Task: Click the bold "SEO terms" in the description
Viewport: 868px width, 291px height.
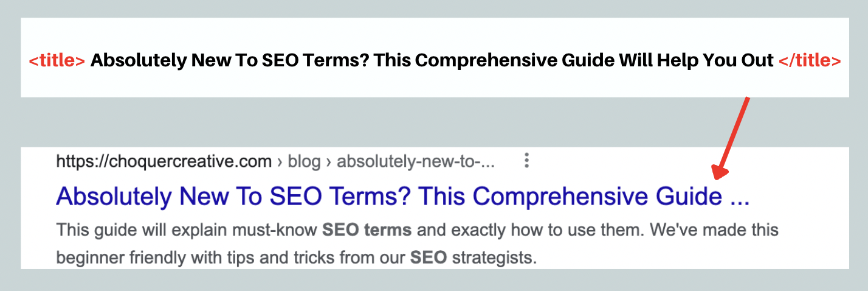Action: click(367, 231)
